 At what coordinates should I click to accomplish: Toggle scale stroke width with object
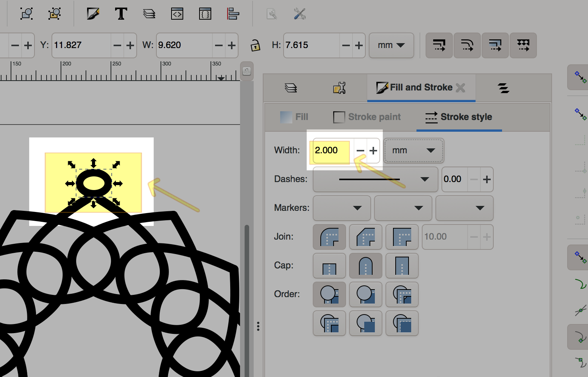[x=439, y=45]
